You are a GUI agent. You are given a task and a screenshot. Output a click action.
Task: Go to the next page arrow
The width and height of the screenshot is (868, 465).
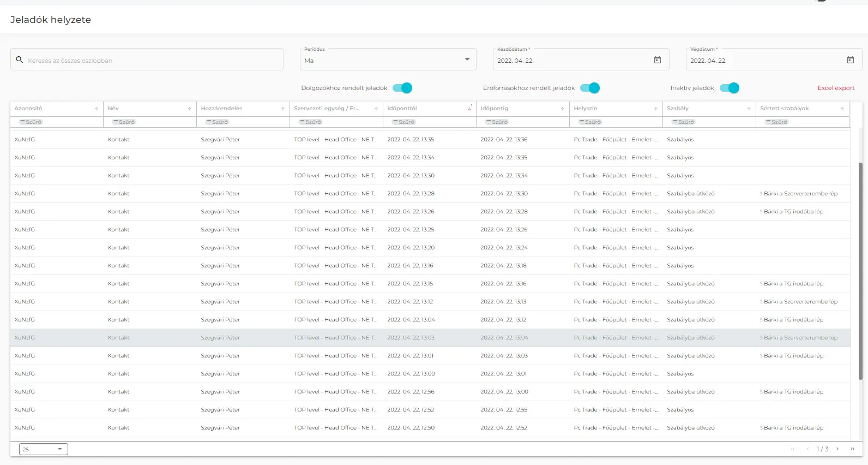(x=837, y=449)
